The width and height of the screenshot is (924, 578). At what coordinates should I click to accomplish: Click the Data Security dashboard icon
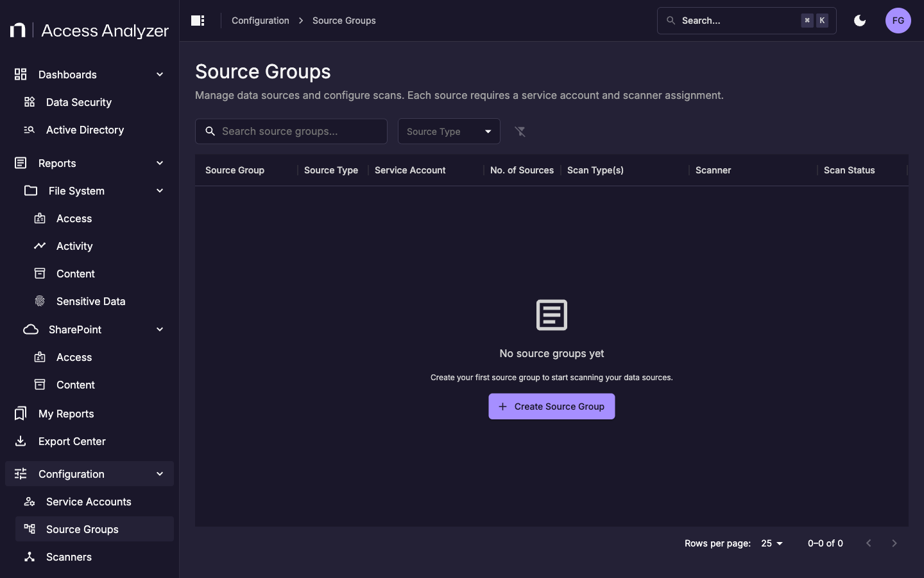click(29, 102)
